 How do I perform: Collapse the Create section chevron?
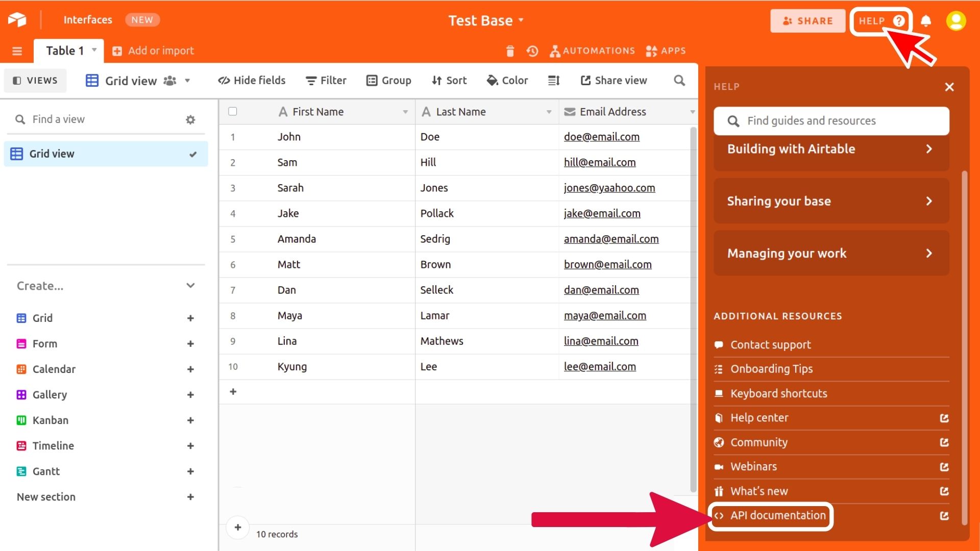click(190, 286)
